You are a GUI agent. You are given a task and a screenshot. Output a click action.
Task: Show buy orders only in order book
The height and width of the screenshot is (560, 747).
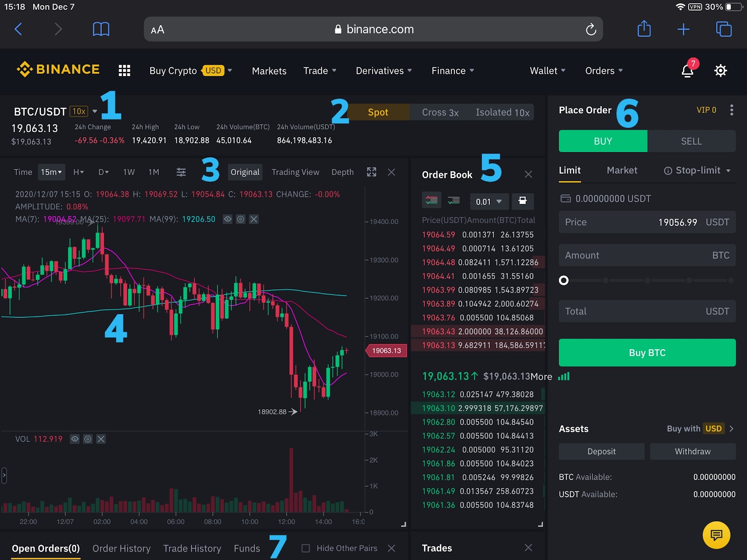(x=454, y=201)
